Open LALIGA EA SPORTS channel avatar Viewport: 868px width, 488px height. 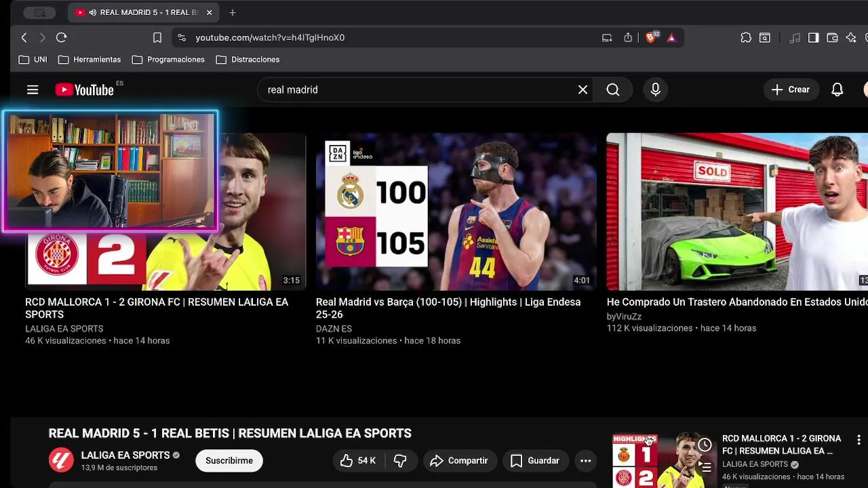tap(61, 460)
